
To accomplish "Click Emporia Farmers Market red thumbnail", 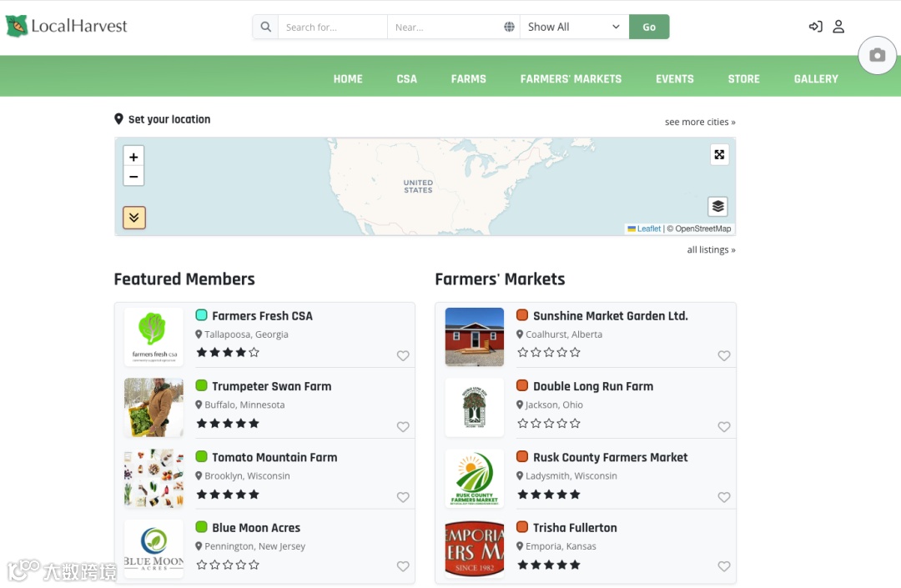I will coord(474,549).
